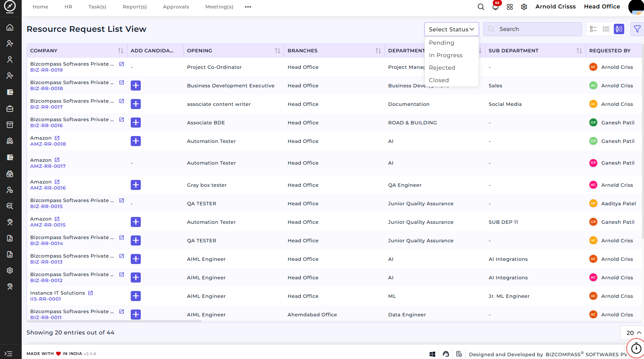Sort by the BRANCHES column arrows
Viewport: 644px width, 359px height.
pos(378,51)
